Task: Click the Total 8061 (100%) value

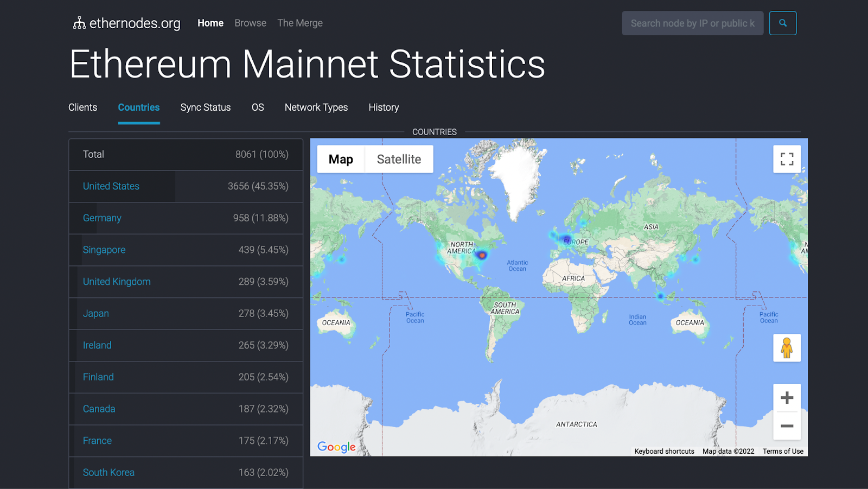Action: [262, 155]
